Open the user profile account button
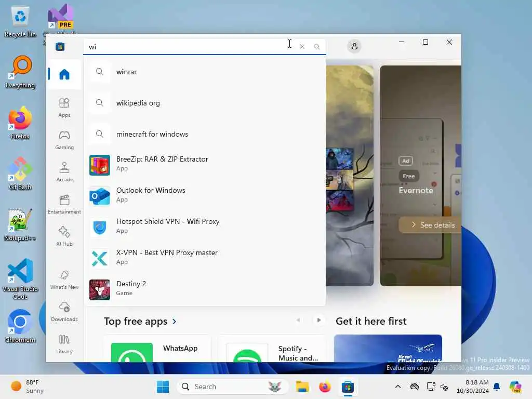 click(x=354, y=46)
